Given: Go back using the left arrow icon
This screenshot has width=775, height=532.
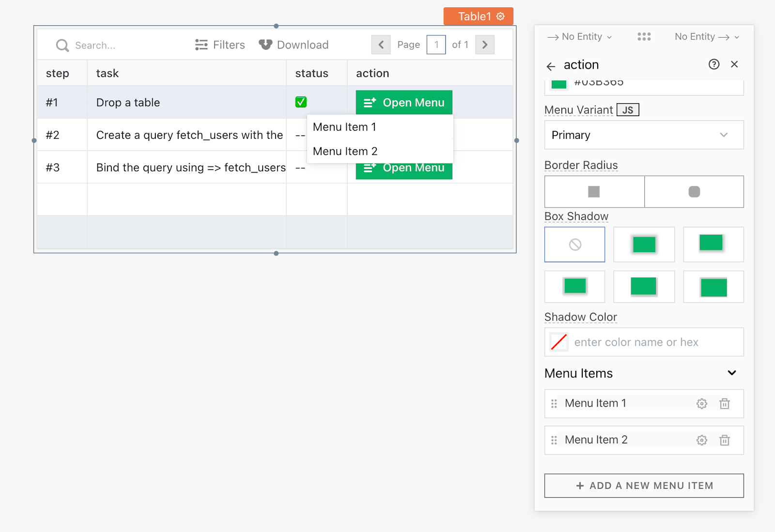Looking at the screenshot, I should pos(551,66).
